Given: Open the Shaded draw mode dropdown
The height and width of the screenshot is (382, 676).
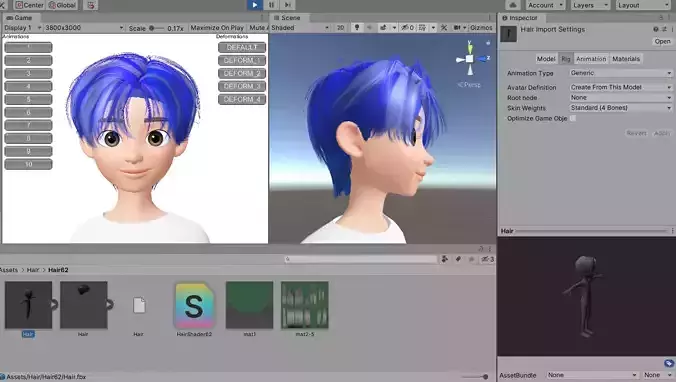Looking at the screenshot, I should (x=300, y=27).
